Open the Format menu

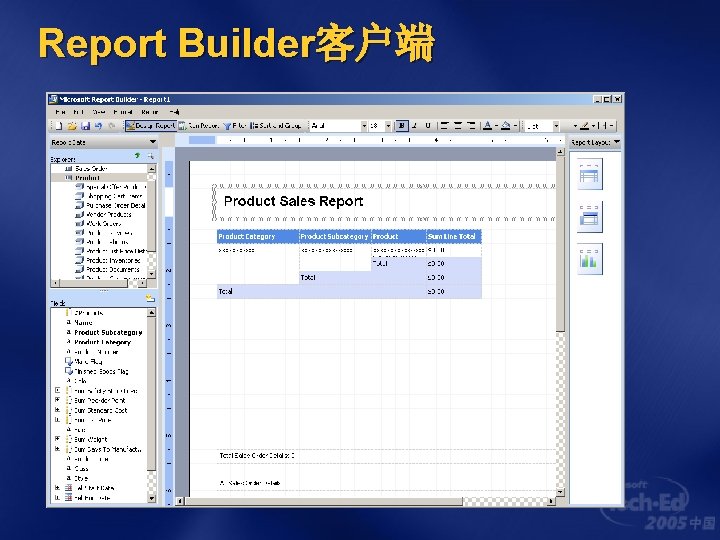click(x=123, y=112)
